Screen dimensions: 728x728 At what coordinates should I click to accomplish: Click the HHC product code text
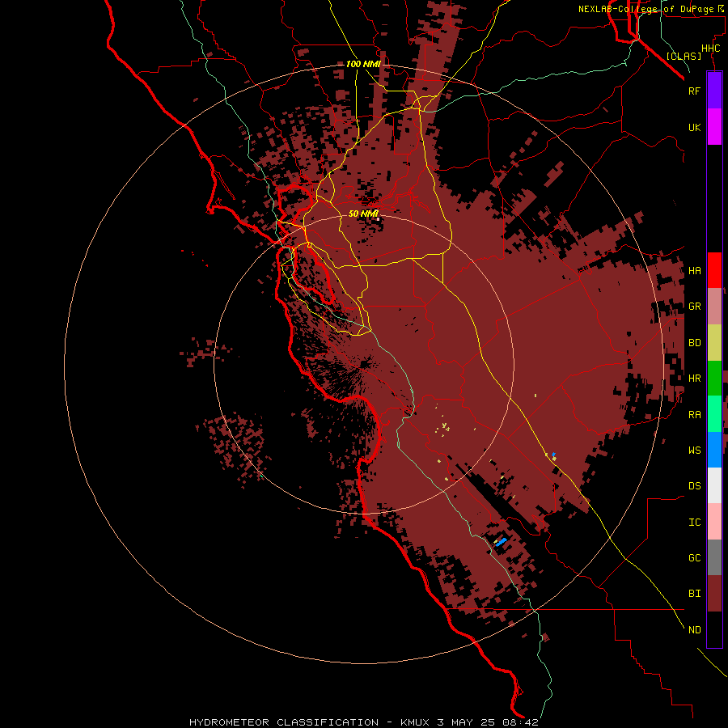tap(710, 49)
